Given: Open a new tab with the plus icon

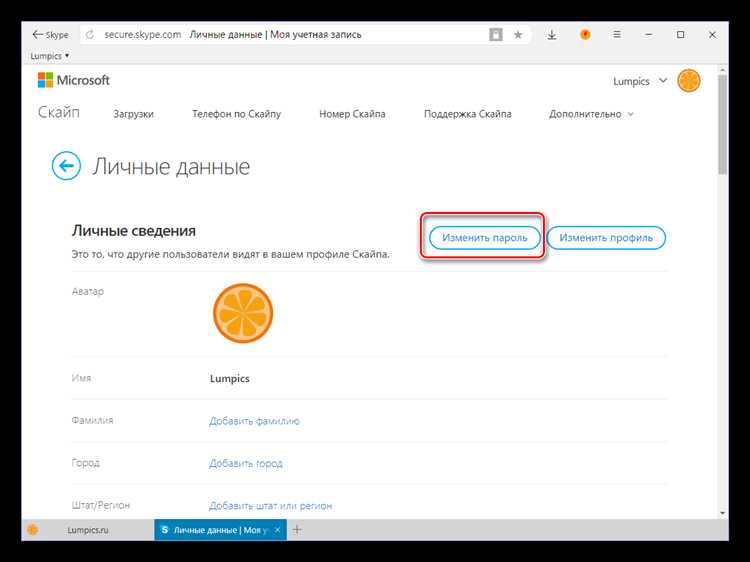Looking at the screenshot, I should pyautogui.click(x=297, y=529).
